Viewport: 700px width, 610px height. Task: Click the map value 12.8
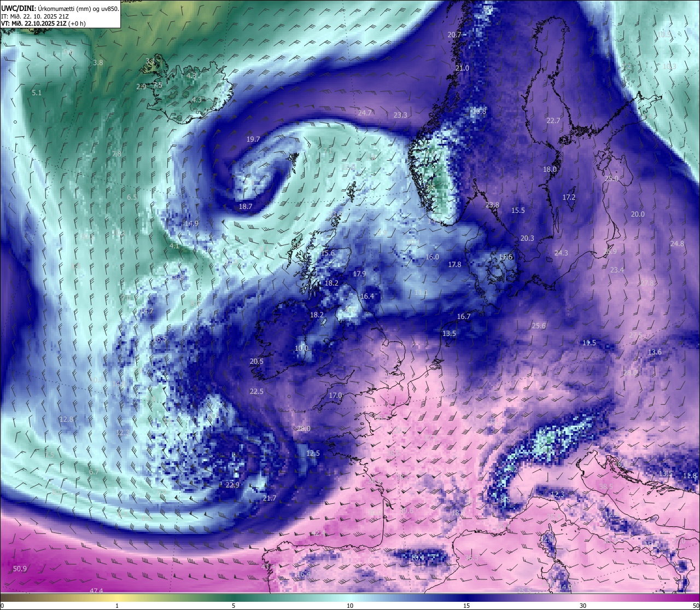click(x=66, y=420)
